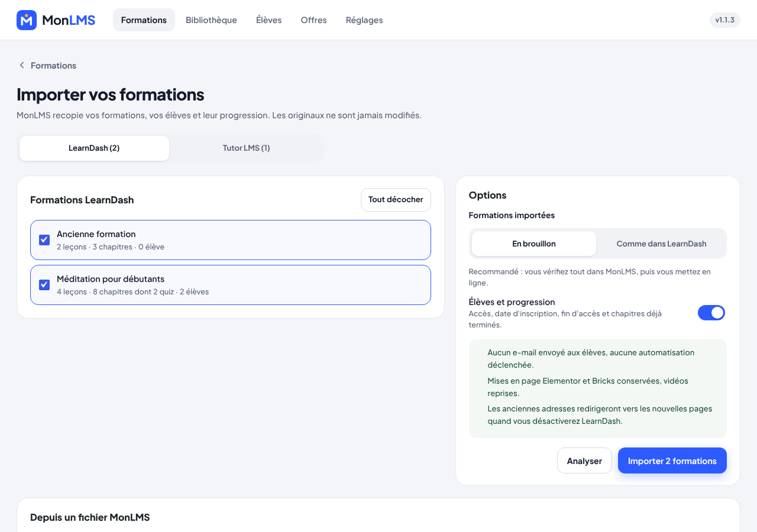This screenshot has width=757, height=532.
Task: Click the Options panel heading
Action: pyautogui.click(x=487, y=195)
